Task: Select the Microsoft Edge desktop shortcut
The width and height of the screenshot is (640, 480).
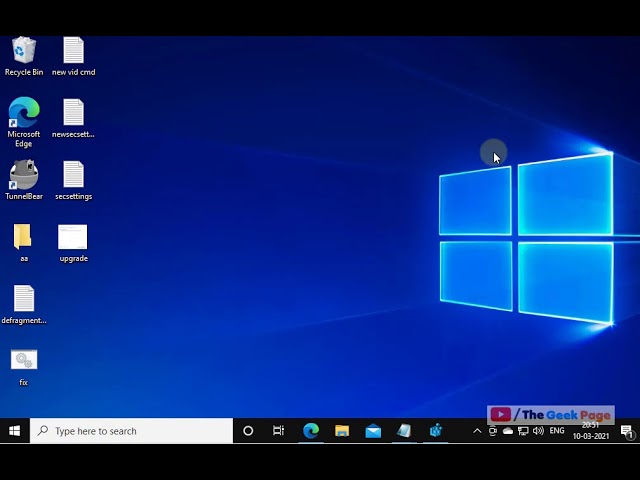Action: (24, 122)
